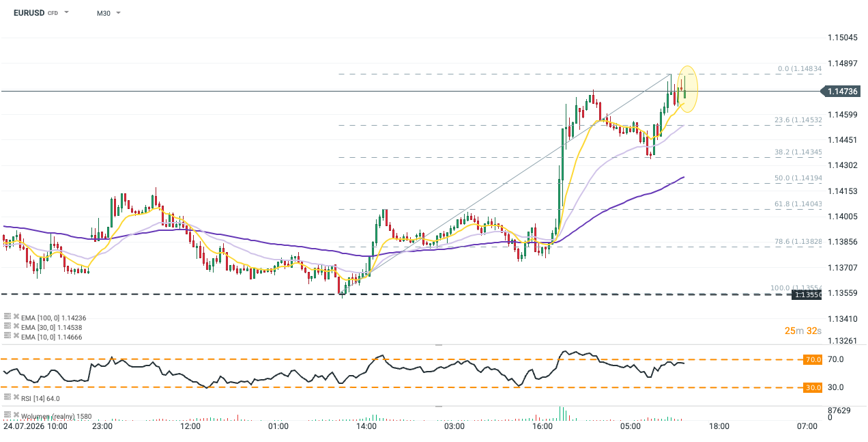Click the current price tag 1.14736

click(x=845, y=91)
